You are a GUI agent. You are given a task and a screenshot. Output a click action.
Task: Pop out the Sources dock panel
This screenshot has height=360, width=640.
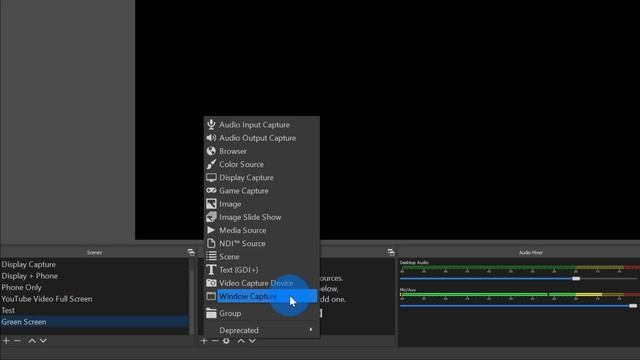click(x=391, y=252)
